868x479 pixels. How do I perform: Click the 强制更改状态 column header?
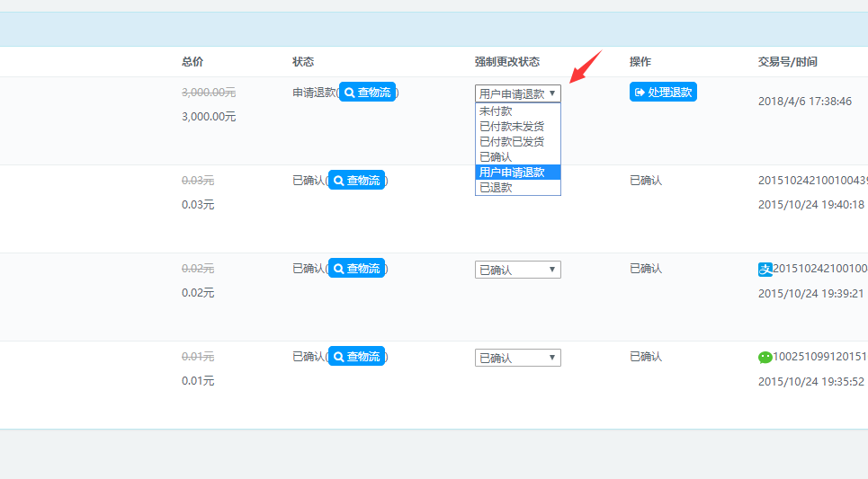(507, 62)
